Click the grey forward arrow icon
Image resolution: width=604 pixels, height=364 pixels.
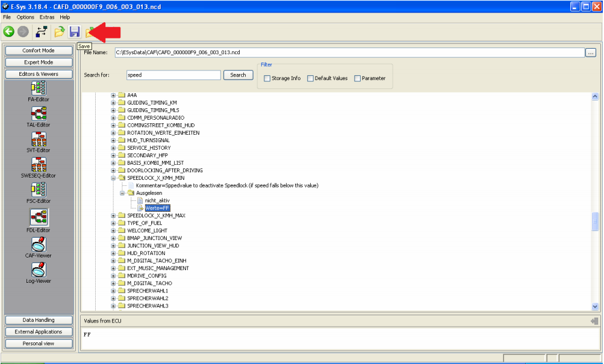click(x=23, y=31)
